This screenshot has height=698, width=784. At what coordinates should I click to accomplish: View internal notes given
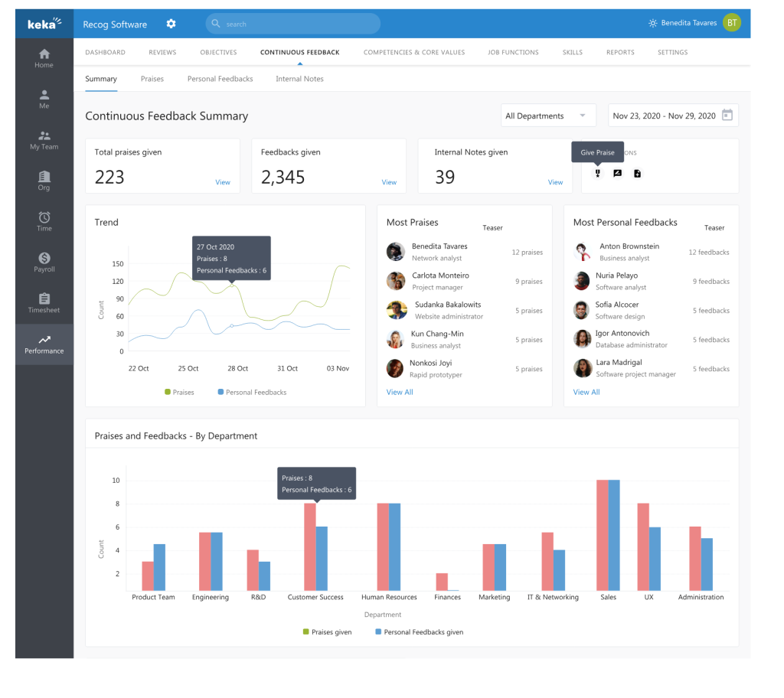(555, 182)
